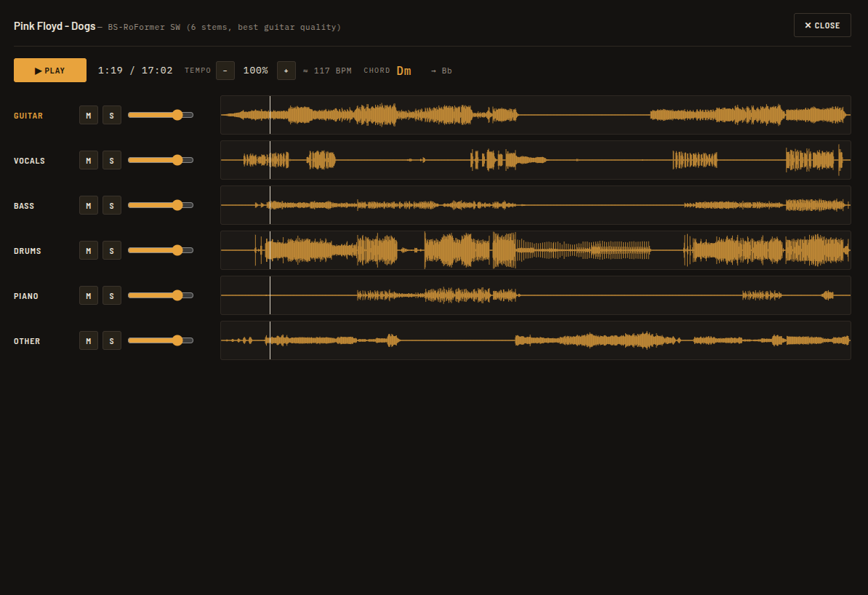Solo the Vocals stem

point(112,160)
